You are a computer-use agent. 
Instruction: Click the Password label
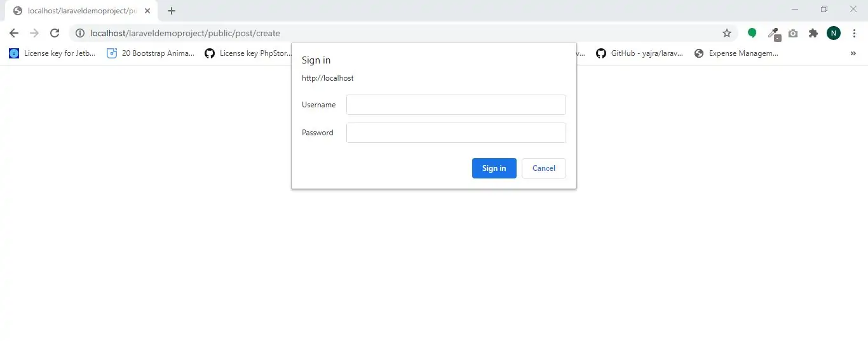(318, 133)
